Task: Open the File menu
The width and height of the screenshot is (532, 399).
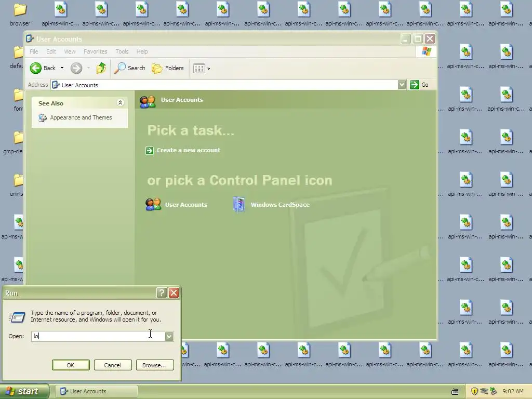Action: pos(34,51)
